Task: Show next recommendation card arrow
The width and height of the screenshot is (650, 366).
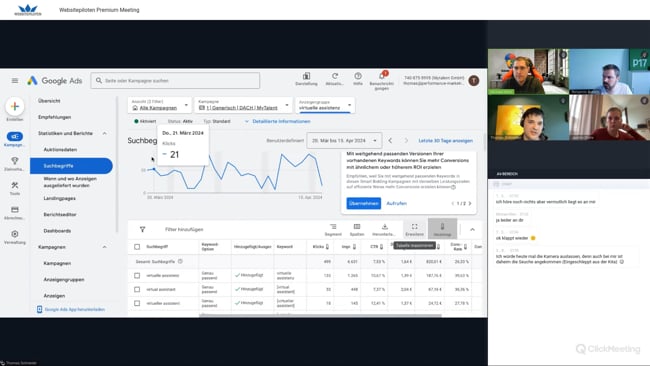Action: [x=470, y=204]
